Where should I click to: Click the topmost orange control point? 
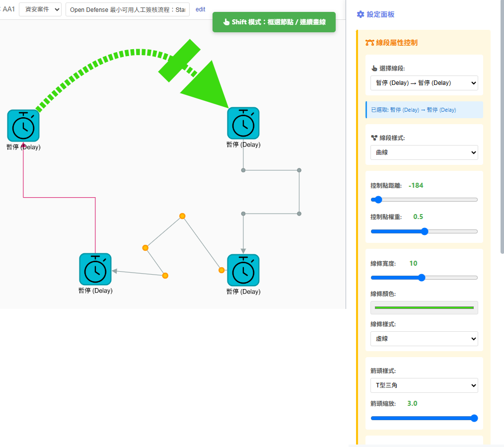pos(182,216)
